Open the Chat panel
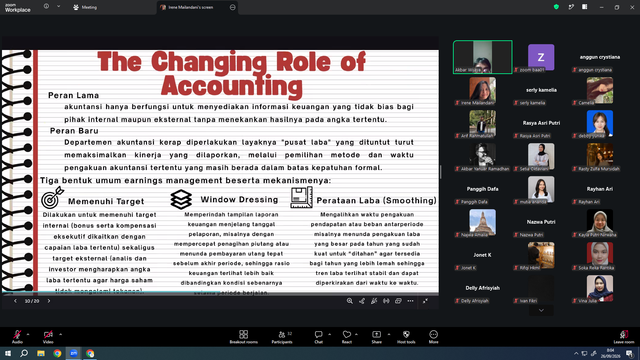This screenshot has width=640, height=360. [318, 337]
